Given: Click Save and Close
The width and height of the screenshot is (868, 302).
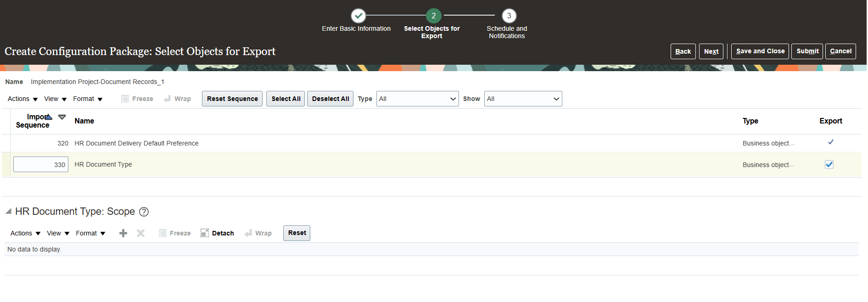Looking at the screenshot, I should tap(760, 51).
